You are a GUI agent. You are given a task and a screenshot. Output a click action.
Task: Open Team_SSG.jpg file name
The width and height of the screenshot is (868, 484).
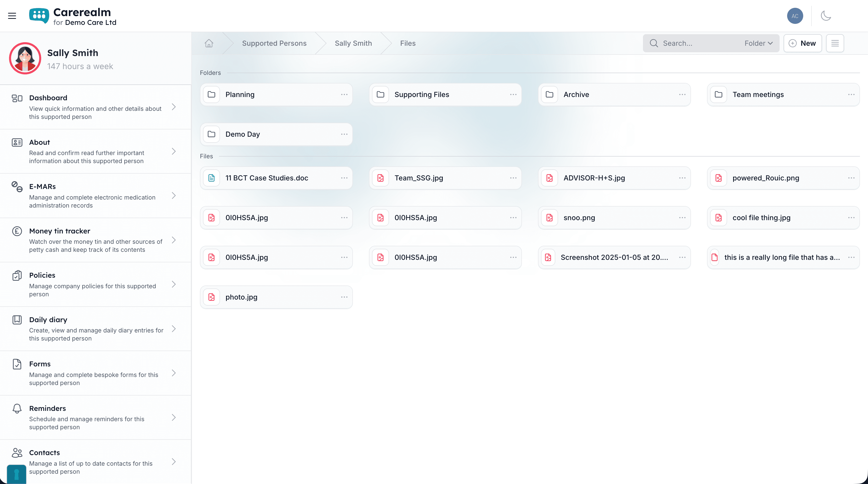419,178
